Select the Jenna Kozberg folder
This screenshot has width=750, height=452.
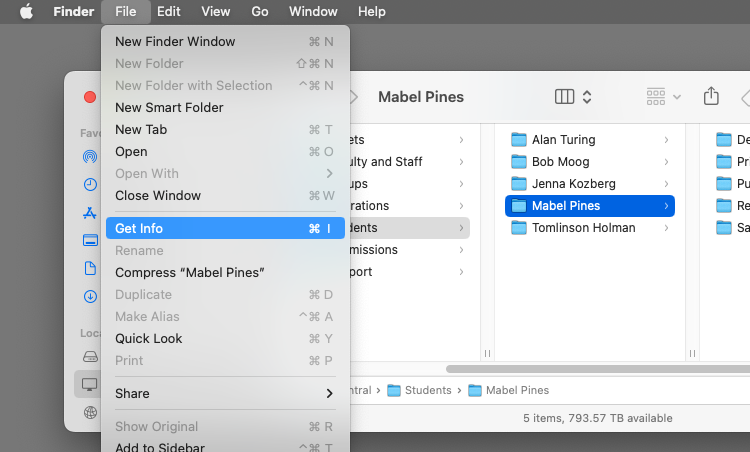pyautogui.click(x=590, y=184)
